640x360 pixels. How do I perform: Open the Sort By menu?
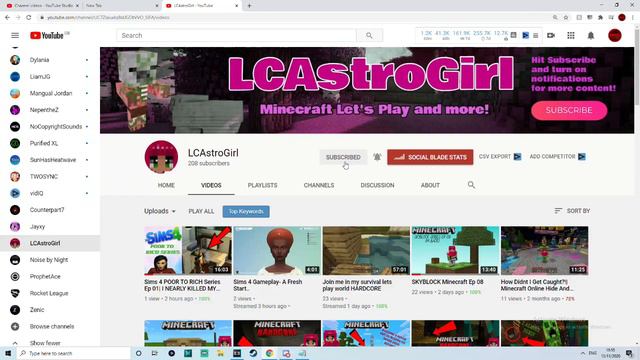coord(572,211)
